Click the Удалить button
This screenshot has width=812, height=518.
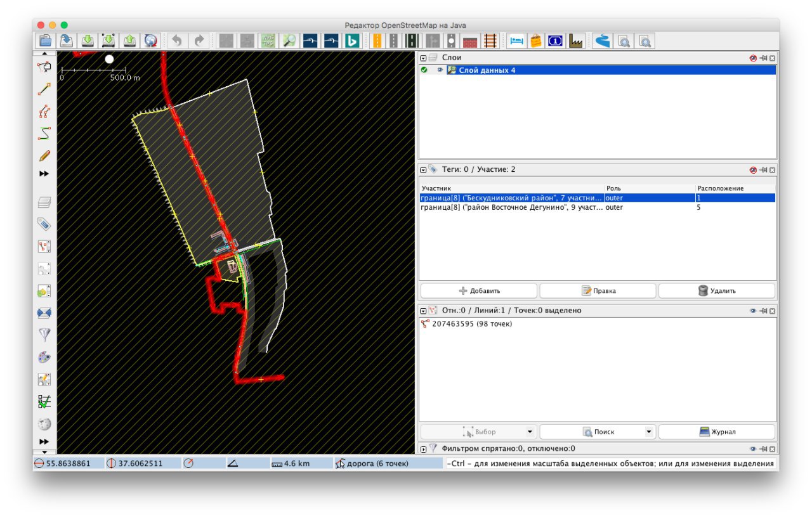click(717, 291)
